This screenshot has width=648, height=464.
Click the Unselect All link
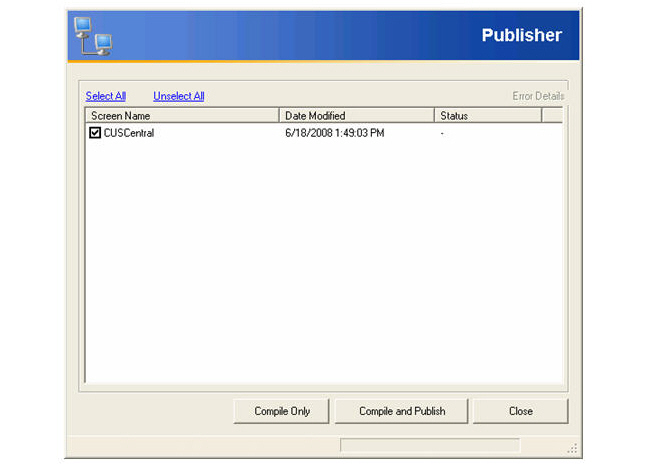179,96
